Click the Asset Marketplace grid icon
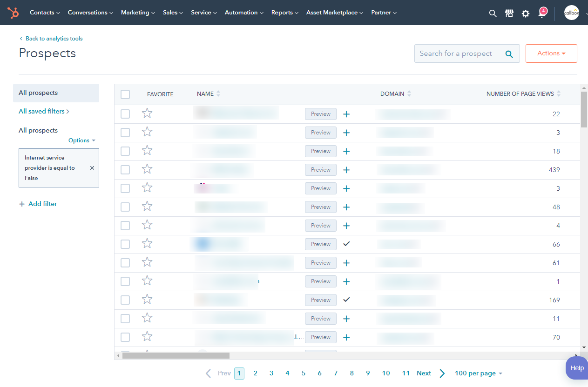The height and width of the screenshot is (387, 588). coord(509,13)
